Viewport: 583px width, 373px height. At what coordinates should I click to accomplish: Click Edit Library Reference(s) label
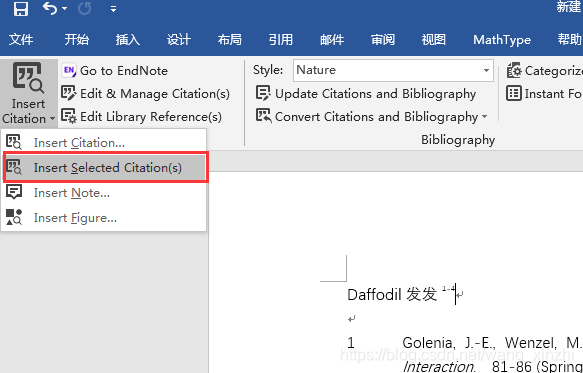pyautogui.click(x=151, y=117)
